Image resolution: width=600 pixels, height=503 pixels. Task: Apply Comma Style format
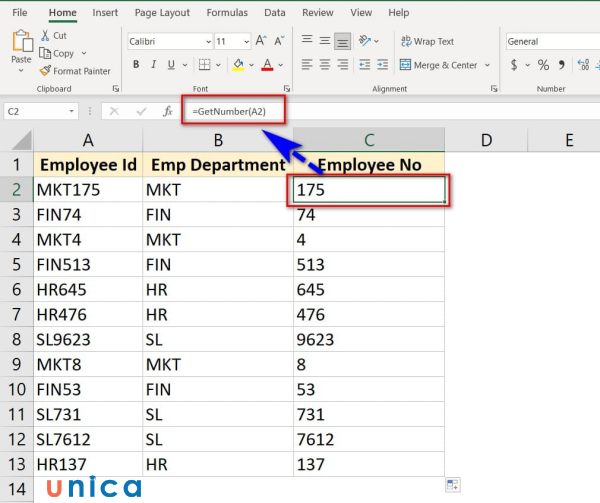tap(561, 65)
